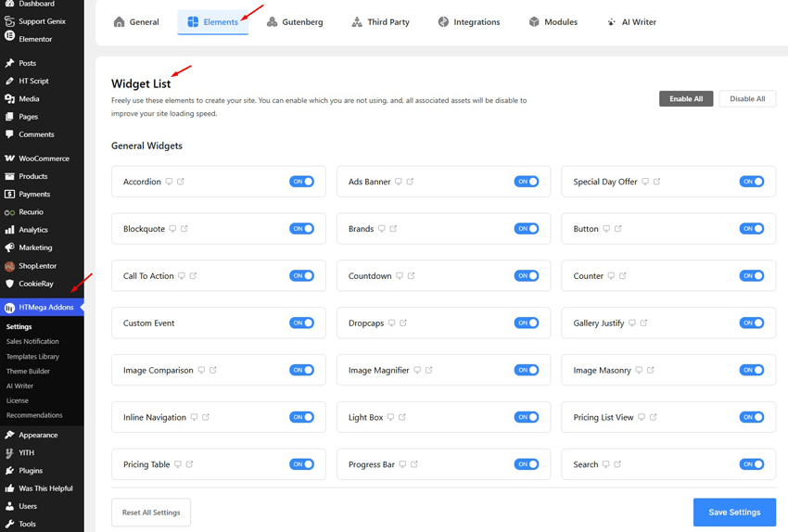Toggle the Pricing Table switch
This screenshot has width=788, height=532.
pos(301,464)
